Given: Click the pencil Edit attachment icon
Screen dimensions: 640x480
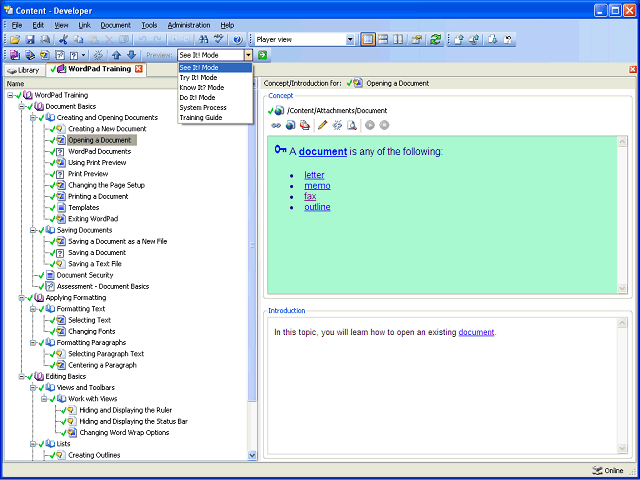Looking at the screenshot, I should [x=322, y=125].
